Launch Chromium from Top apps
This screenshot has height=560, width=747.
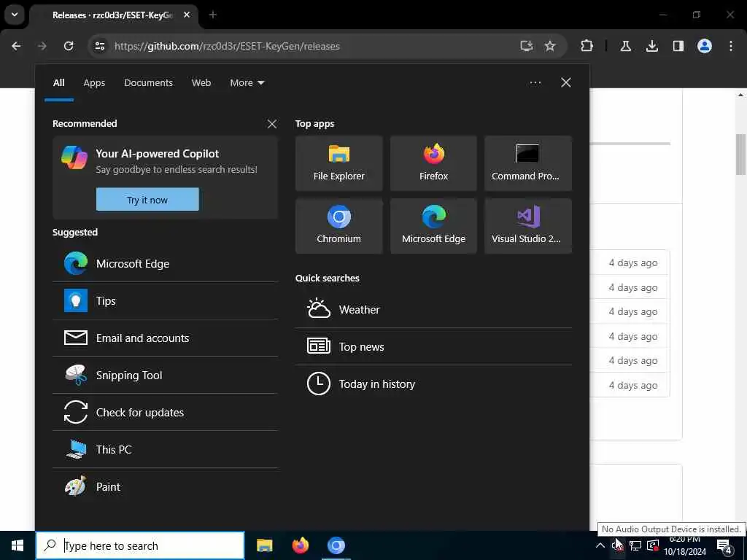[338, 226]
